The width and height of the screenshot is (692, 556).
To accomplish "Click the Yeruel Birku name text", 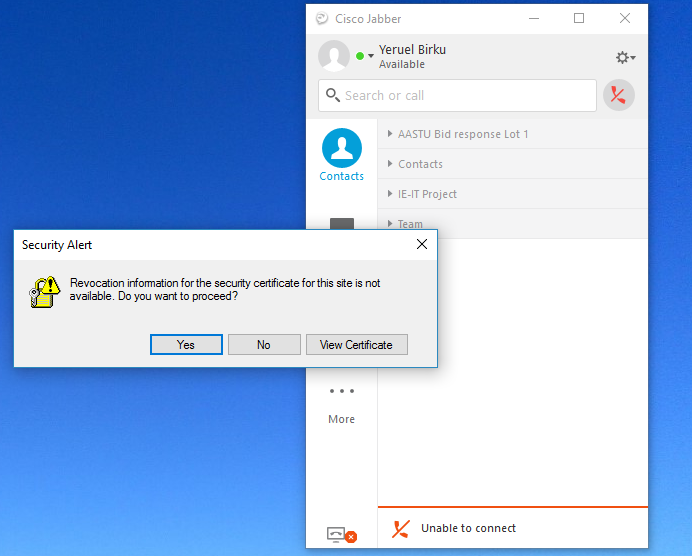I will 412,49.
